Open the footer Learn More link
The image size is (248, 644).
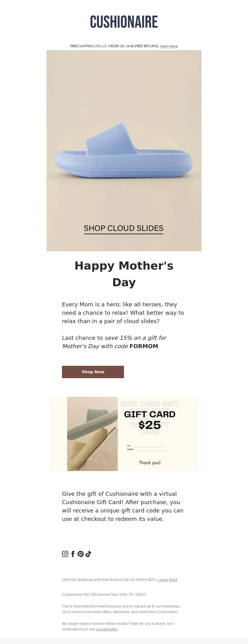(x=168, y=580)
